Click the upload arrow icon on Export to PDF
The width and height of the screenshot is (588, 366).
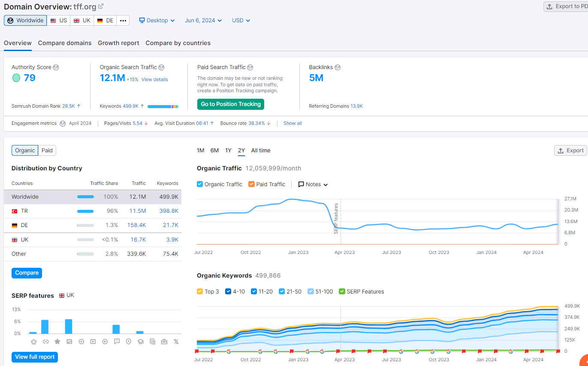(550, 6)
